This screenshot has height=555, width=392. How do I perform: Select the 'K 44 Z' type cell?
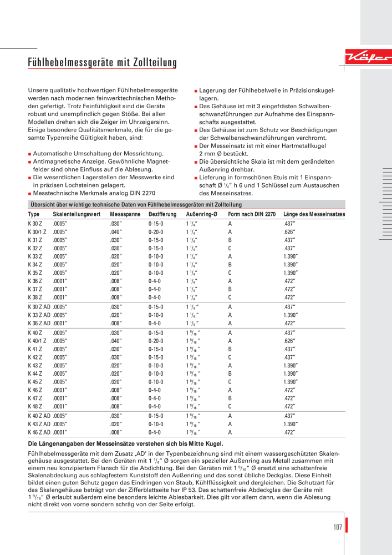click(35, 374)
